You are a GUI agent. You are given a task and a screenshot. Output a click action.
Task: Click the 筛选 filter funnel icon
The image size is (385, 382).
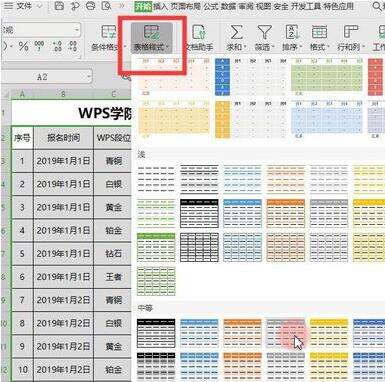coord(264,32)
